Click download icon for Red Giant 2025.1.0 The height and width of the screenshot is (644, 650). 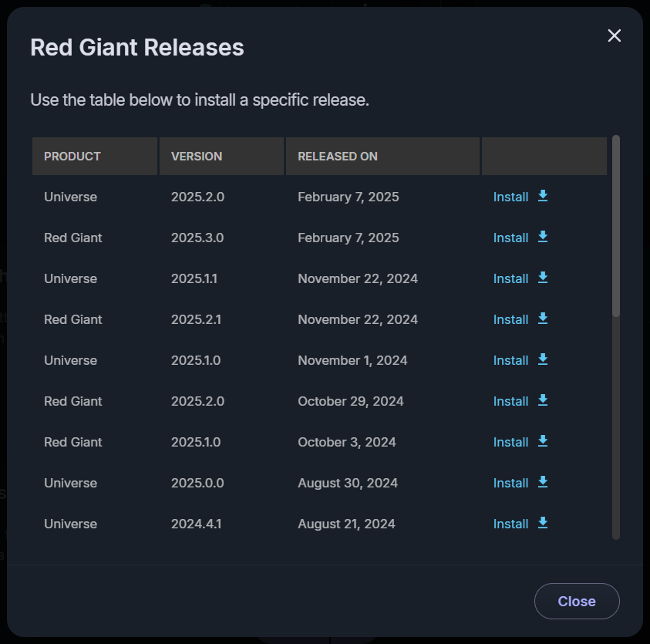tap(543, 441)
